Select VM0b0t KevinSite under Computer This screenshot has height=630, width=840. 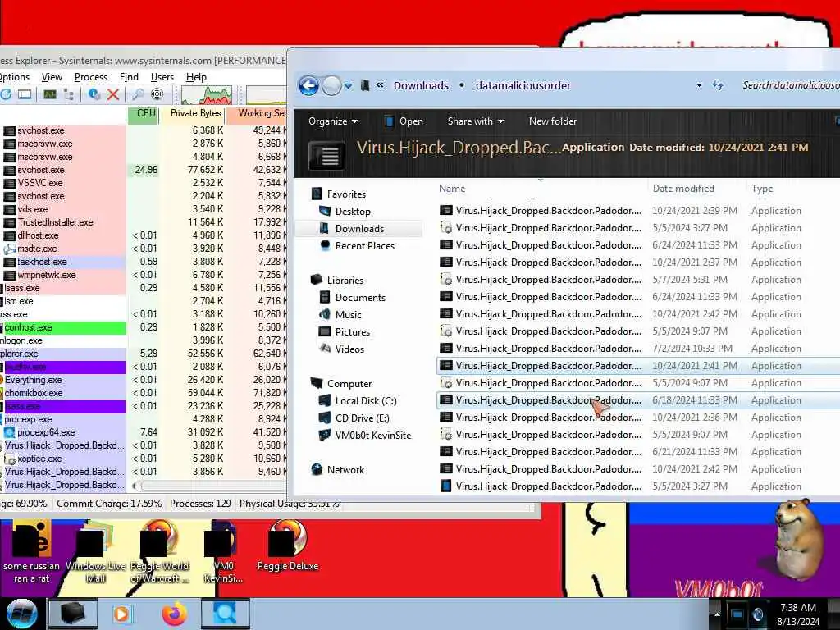[373, 435]
